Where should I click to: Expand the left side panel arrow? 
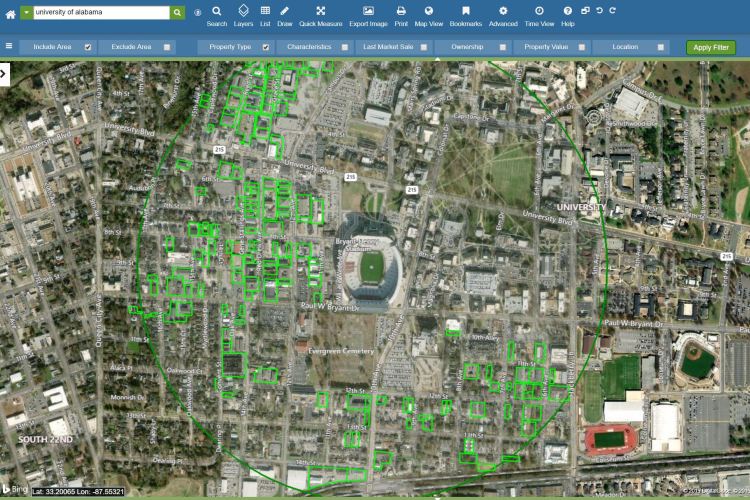tap(4, 74)
